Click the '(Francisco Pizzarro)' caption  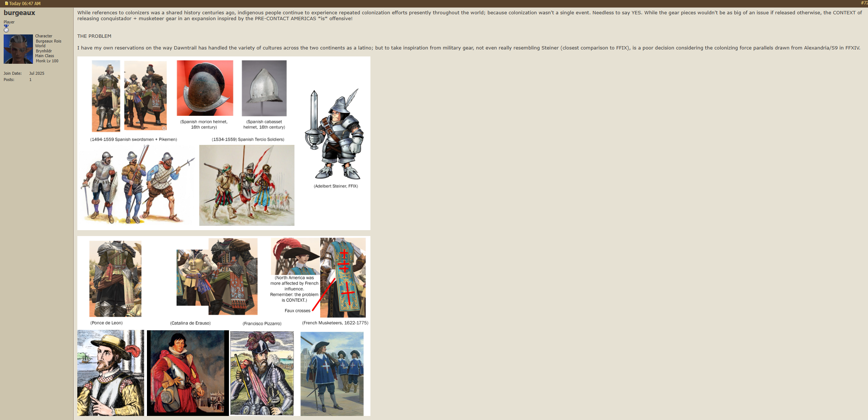[x=262, y=324]
